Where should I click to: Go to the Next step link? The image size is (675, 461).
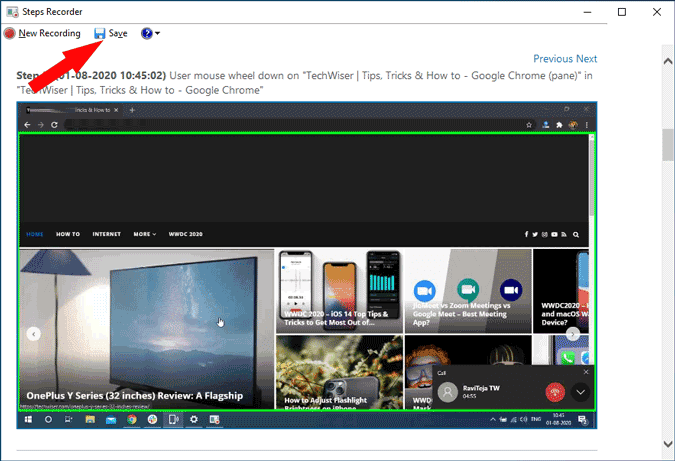pyautogui.click(x=586, y=59)
